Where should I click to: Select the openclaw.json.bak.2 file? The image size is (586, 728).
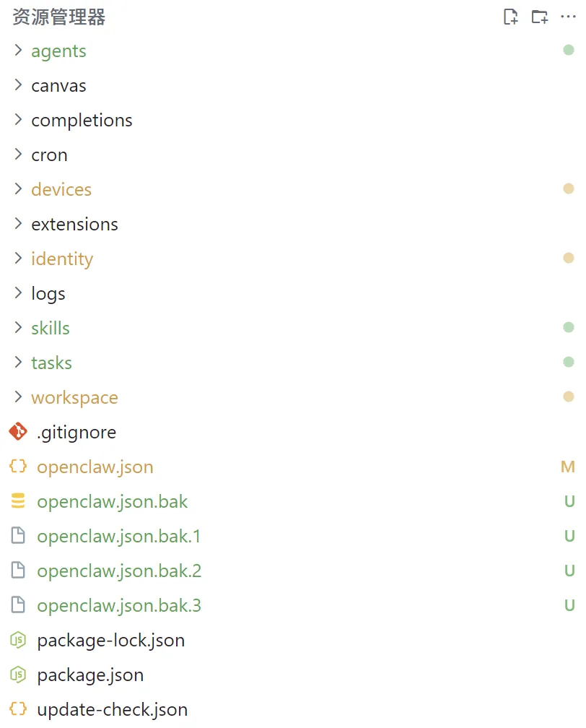pos(119,571)
